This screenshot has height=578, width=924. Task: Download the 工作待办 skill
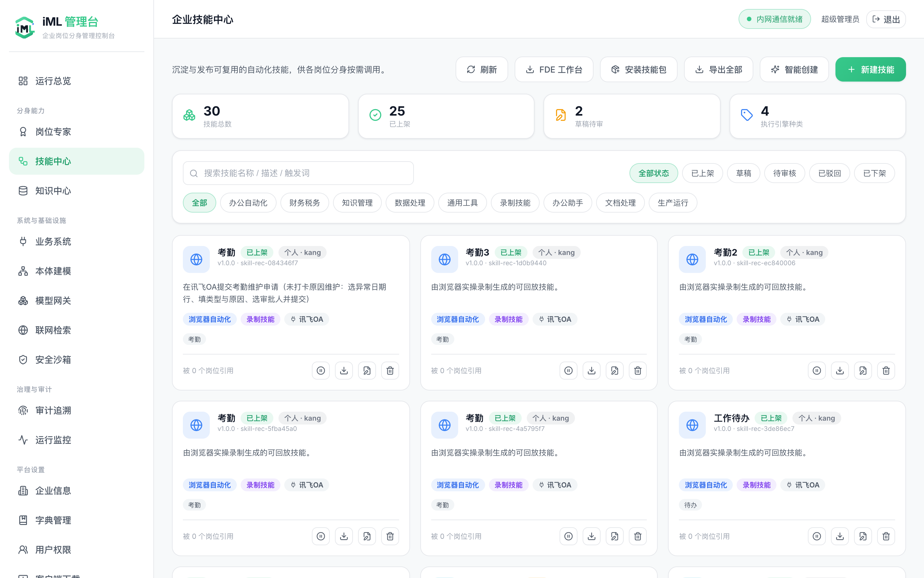[x=840, y=536]
